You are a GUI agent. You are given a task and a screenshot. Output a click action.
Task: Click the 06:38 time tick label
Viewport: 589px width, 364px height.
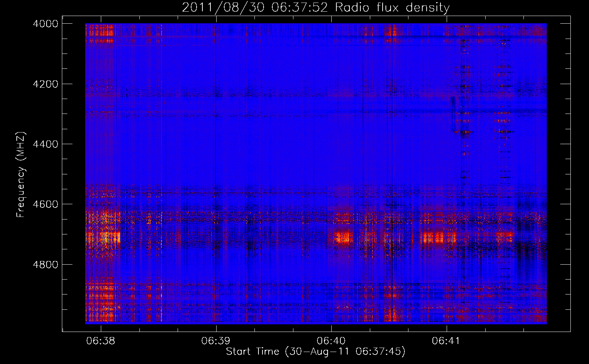[x=101, y=341]
